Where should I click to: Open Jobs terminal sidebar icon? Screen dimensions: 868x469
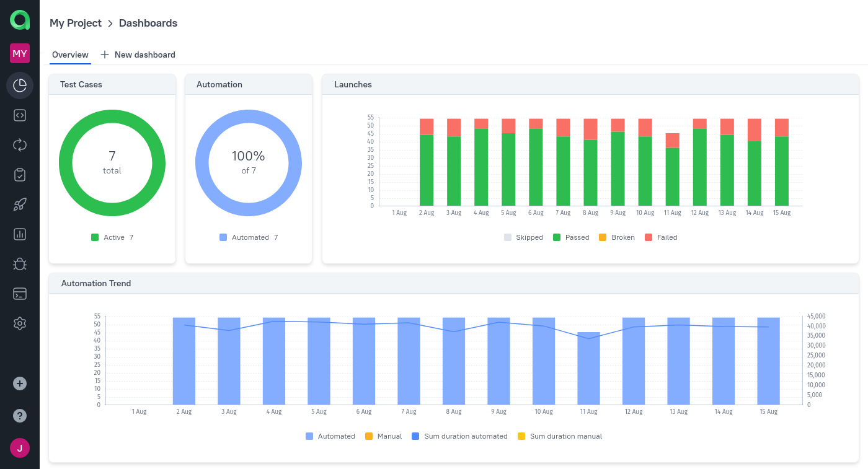tap(20, 294)
